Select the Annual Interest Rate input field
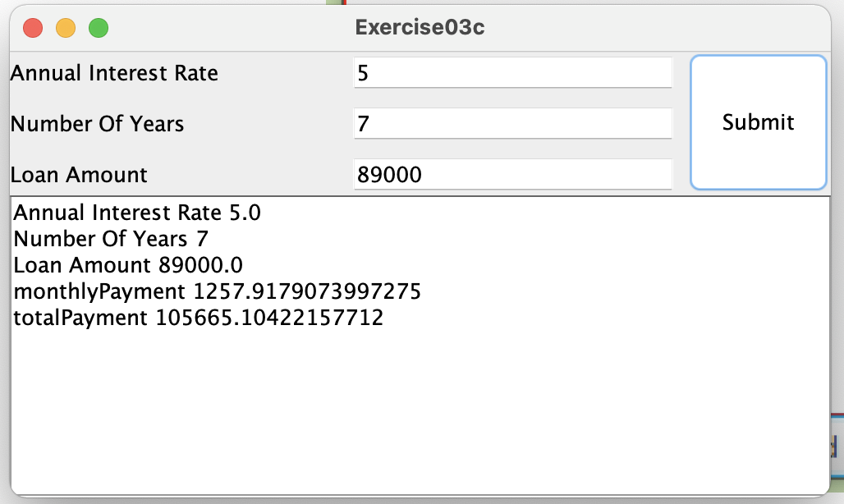 [511, 72]
